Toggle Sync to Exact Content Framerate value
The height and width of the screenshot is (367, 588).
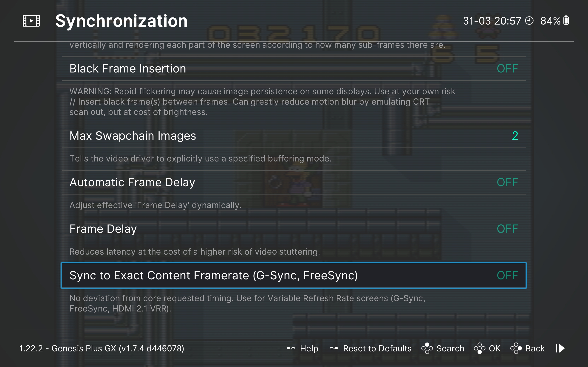pyautogui.click(x=507, y=275)
